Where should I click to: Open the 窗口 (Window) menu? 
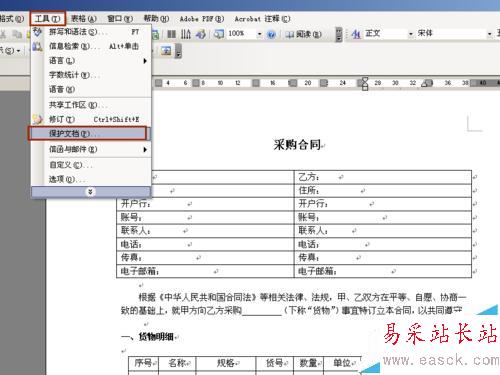[120, 19]
